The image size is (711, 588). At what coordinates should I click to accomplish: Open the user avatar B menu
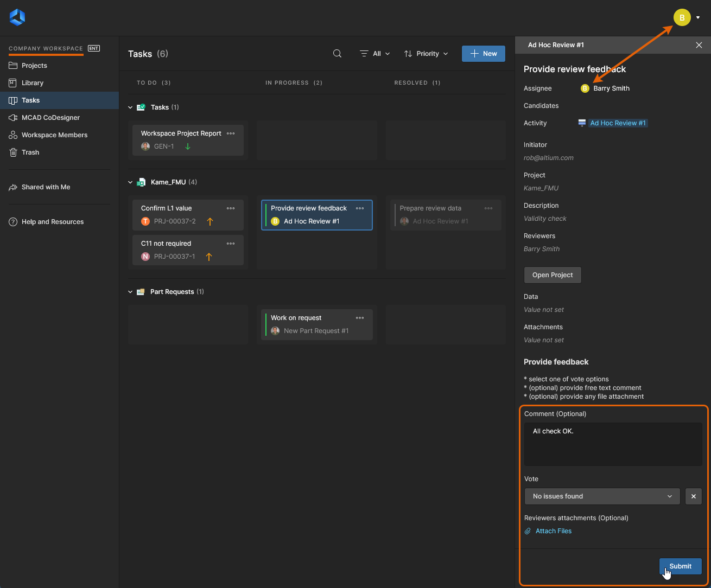point(682,18)
